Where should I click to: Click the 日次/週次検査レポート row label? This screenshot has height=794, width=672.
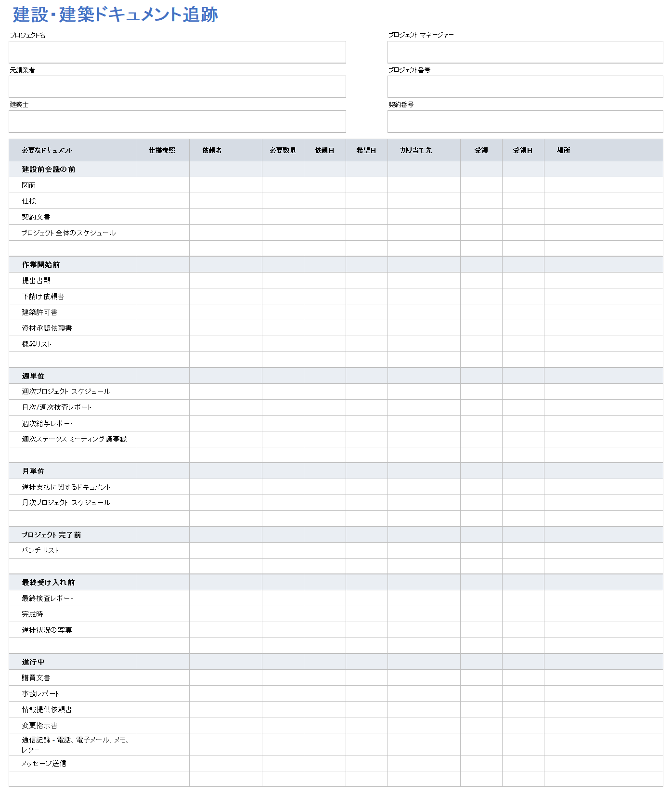point(57,407)
